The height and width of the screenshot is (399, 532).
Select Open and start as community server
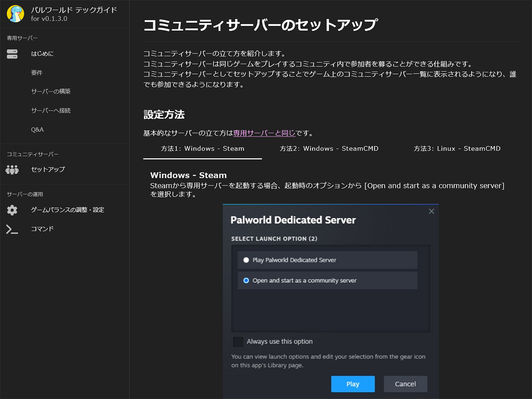246,281
